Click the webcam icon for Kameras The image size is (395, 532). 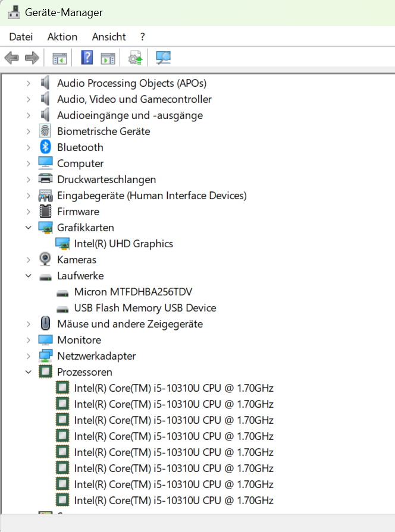pyautogui.click(x=45, y=259)
